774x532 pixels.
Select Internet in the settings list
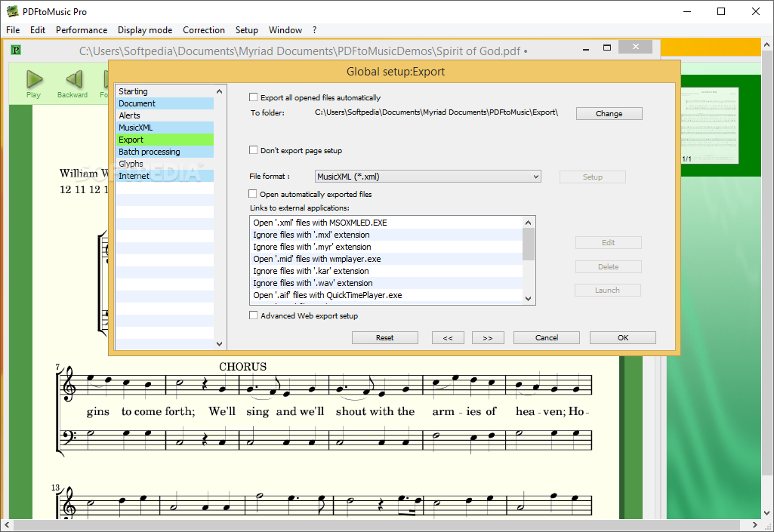pyautogui.click(x=165, y=176)
